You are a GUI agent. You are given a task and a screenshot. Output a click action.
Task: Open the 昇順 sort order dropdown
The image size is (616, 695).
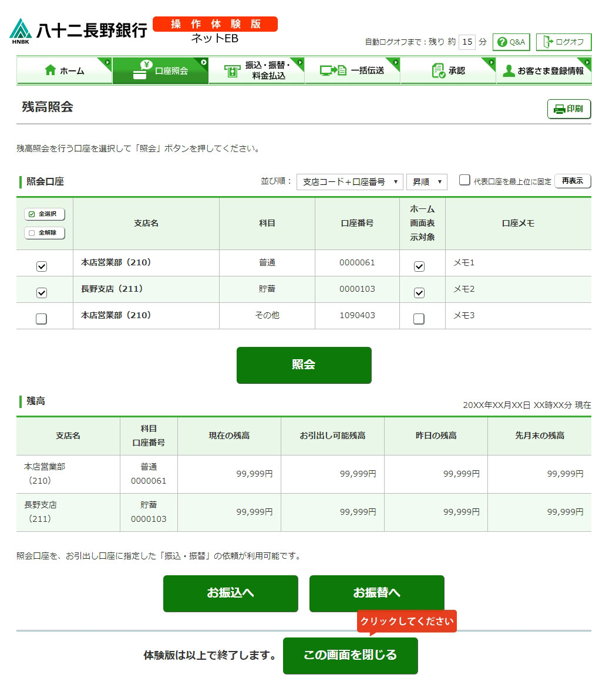tap(426, 182)
